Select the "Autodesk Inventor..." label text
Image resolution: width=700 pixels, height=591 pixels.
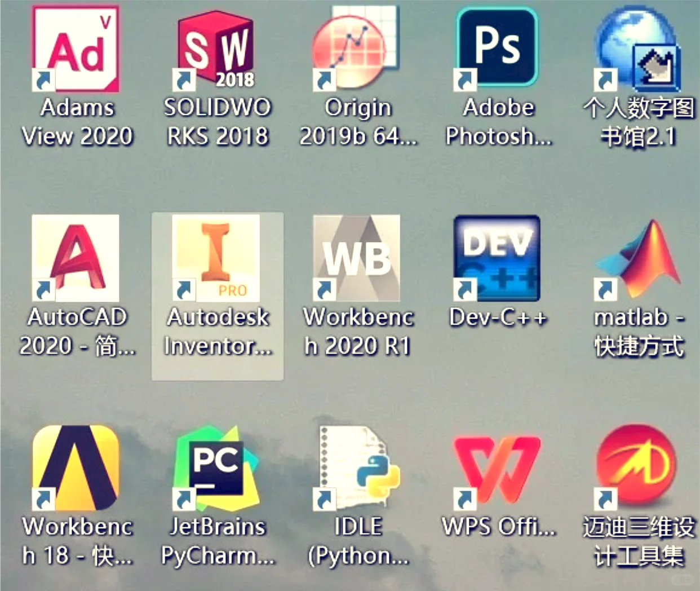click(218, 332)
